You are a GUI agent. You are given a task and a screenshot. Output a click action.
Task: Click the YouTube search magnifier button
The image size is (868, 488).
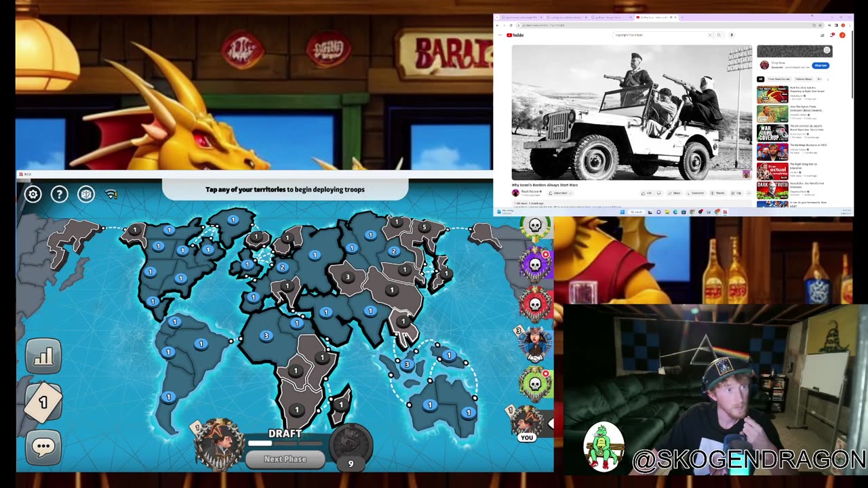click(x=719, y=35)
